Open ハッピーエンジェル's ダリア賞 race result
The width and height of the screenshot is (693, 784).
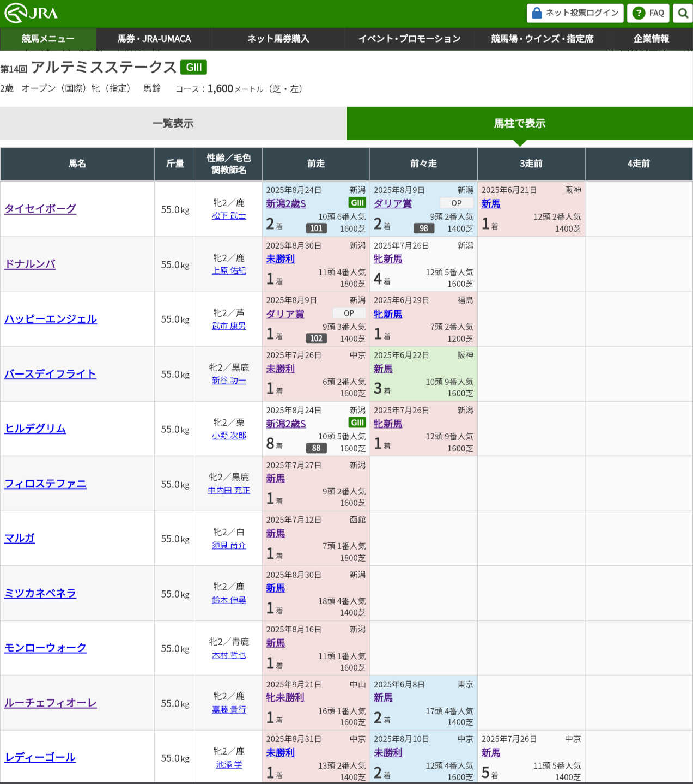click(x=285, y=314)
